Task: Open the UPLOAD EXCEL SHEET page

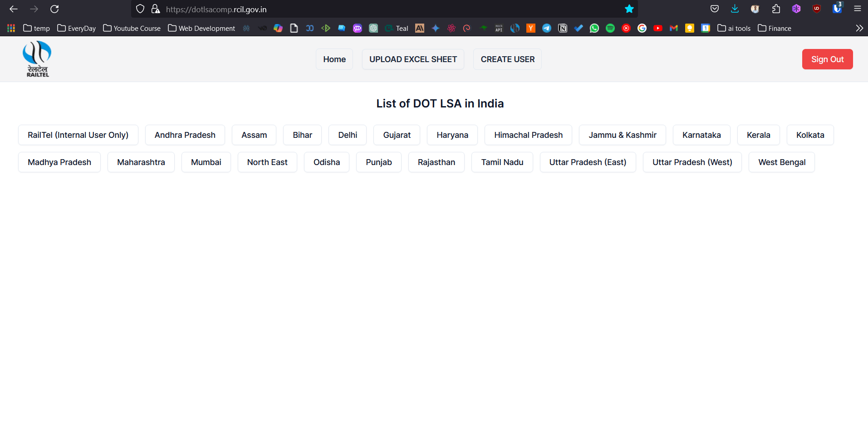Action: 413,59
